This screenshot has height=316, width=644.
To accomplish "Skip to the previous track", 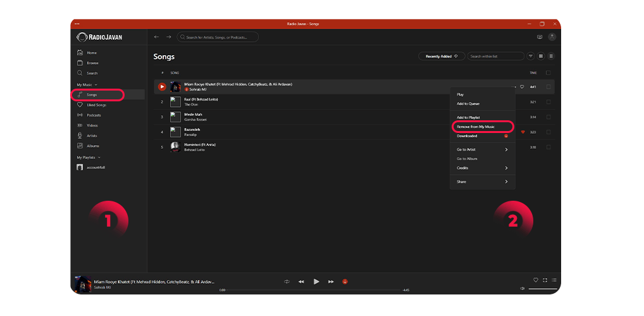I will pyautogui.click(x=301, y=281).
